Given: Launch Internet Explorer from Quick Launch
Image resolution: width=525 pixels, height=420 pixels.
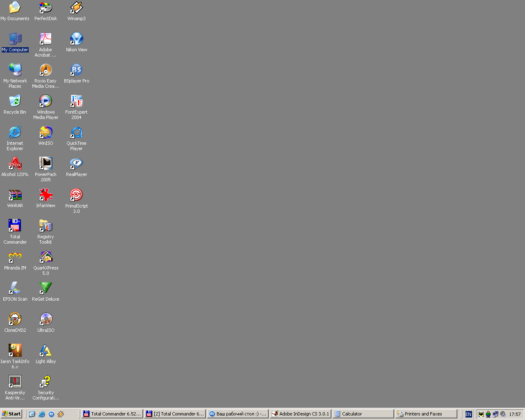Looking at the screenshot, I should pyautogui.click(x=42, y=414).
